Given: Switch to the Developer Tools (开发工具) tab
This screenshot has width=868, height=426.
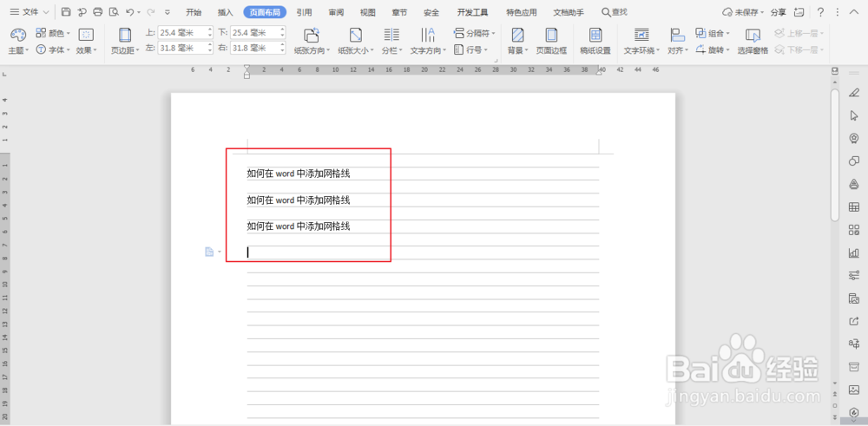Looking at the screenshot, I should [473, 12].
